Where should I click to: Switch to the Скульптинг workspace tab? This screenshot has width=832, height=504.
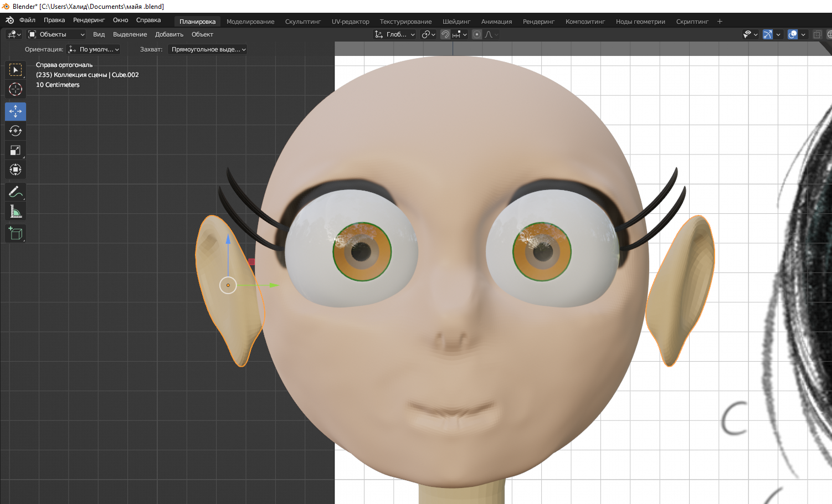click(302, 22)
